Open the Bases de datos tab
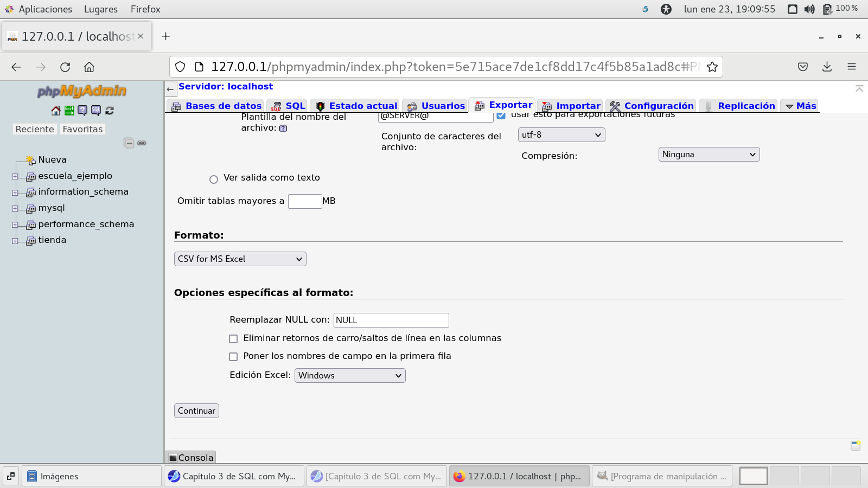Screen dimensions: 868x488 (x=217, y=106)
